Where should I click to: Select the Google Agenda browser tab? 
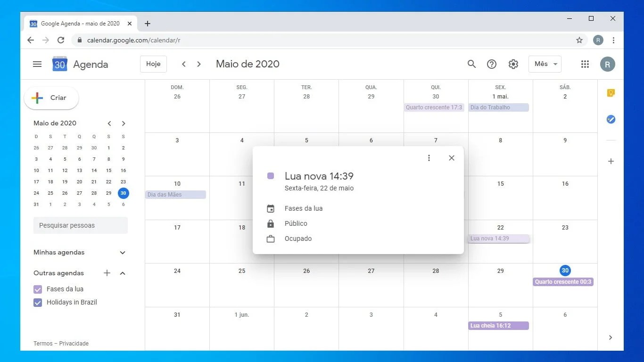pyautogui.click(x=80, y=24)
